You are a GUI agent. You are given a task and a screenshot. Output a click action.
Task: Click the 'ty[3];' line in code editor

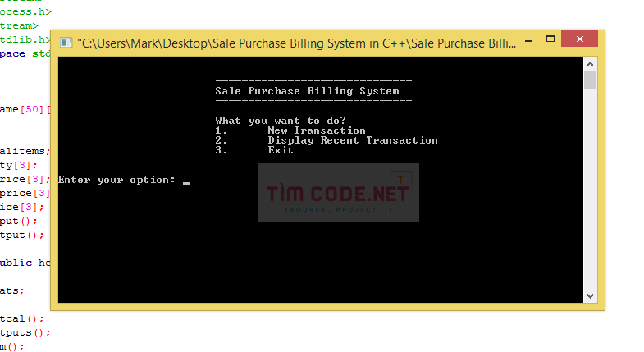(19, 165)
